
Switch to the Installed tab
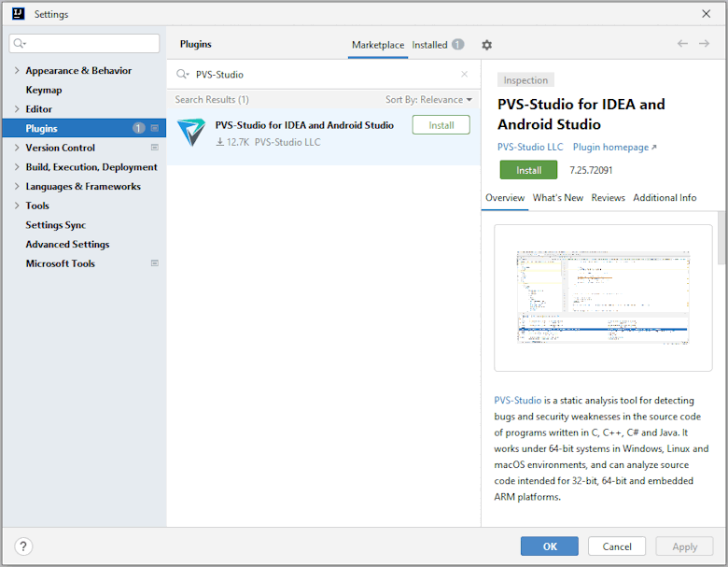pos(430,45)
